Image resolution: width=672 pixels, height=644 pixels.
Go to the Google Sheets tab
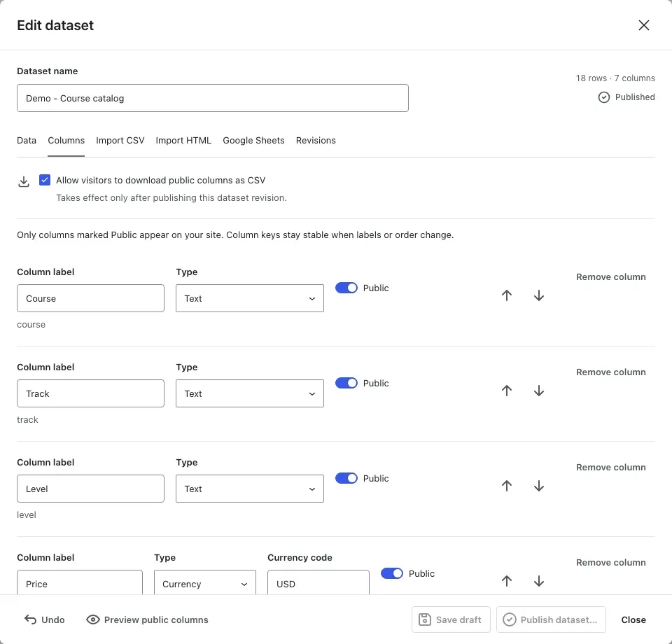pos(253,141)
